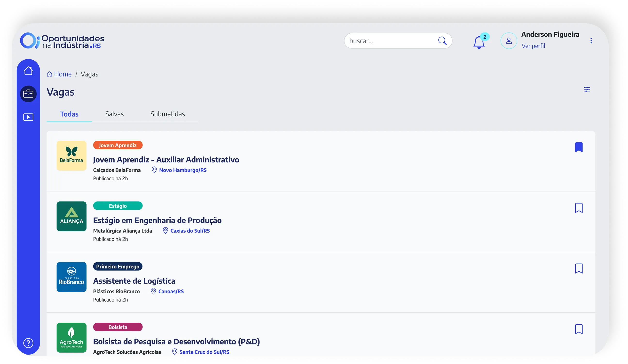Open the video play sidebar icon

tap(28, 117)
